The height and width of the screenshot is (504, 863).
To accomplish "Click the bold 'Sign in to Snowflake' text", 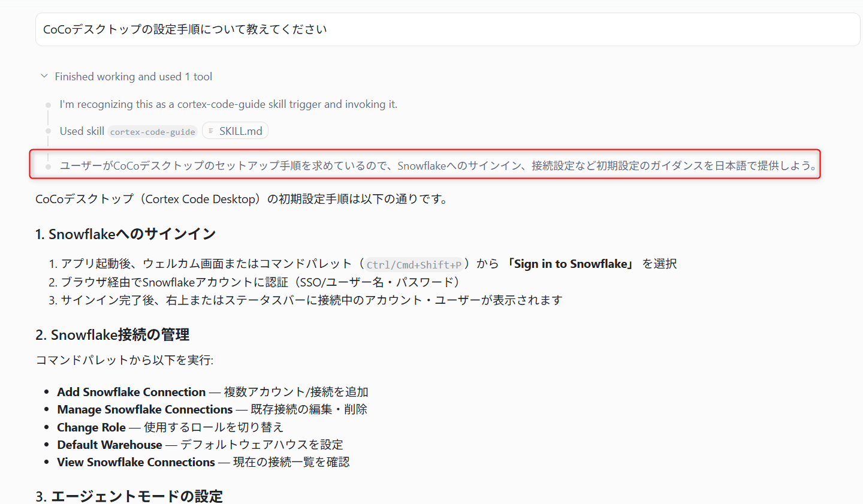I will [x=570, y=264].
